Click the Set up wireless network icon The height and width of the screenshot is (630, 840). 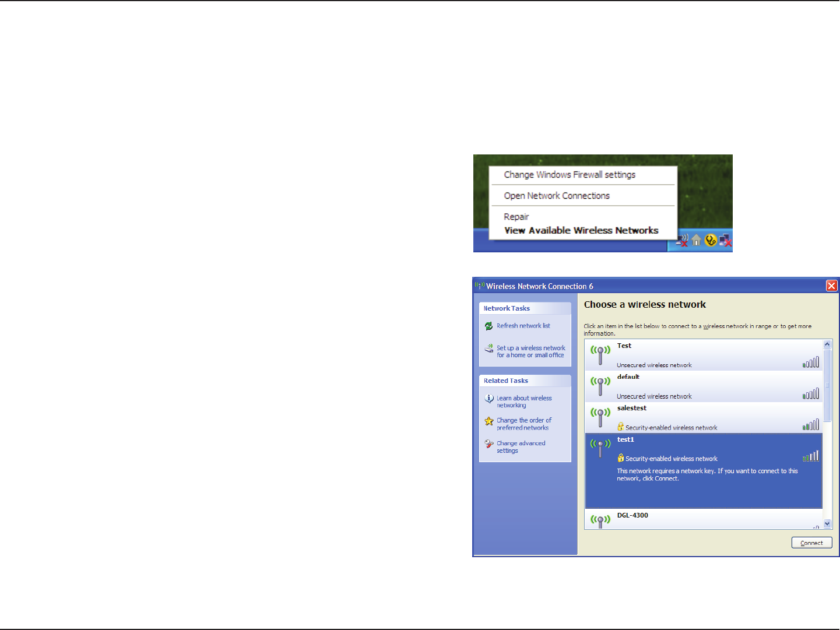tap(489, 349)
